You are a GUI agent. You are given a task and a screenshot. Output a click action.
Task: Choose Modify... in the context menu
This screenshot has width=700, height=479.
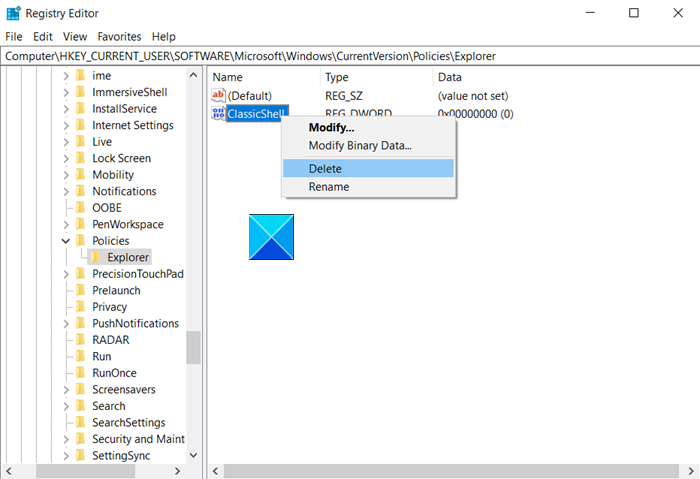point(368,128)
